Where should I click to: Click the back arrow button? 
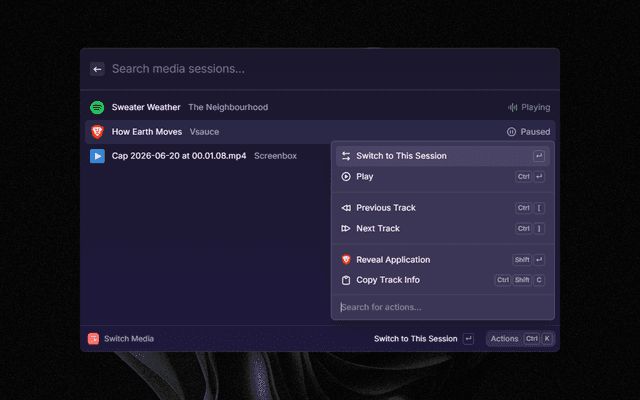(97, 69)
